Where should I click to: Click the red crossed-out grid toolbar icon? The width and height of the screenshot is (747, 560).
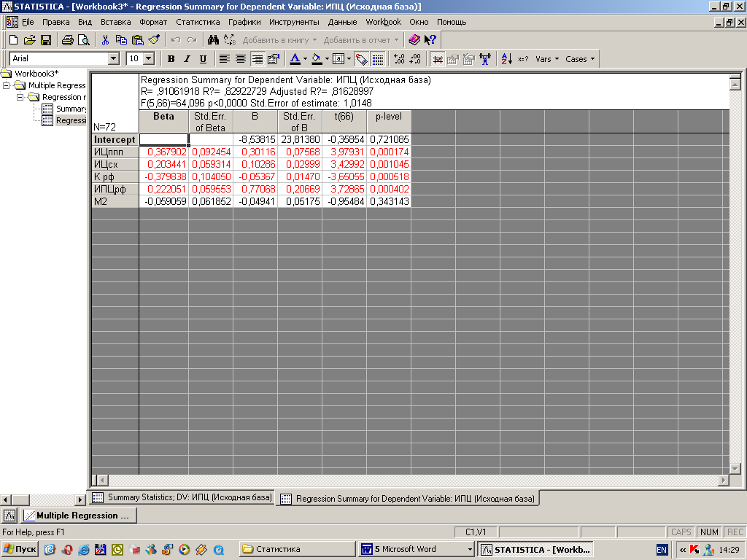click(x=438, y=59)
